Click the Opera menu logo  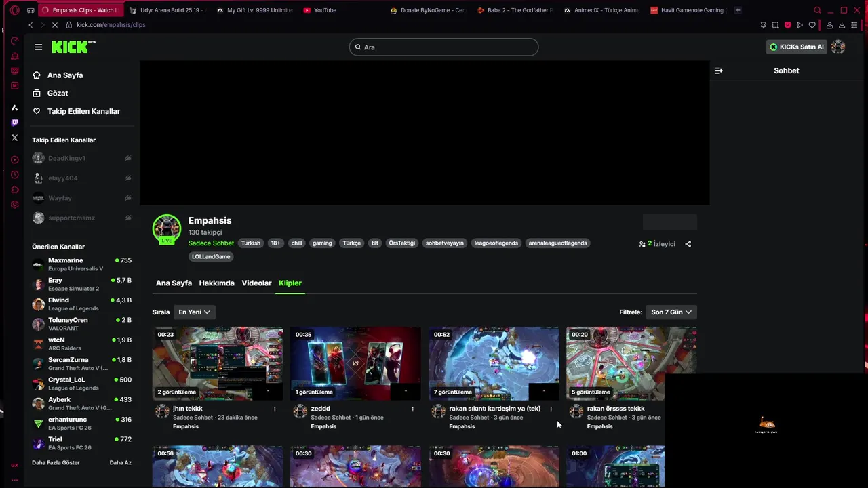(14, 10)
